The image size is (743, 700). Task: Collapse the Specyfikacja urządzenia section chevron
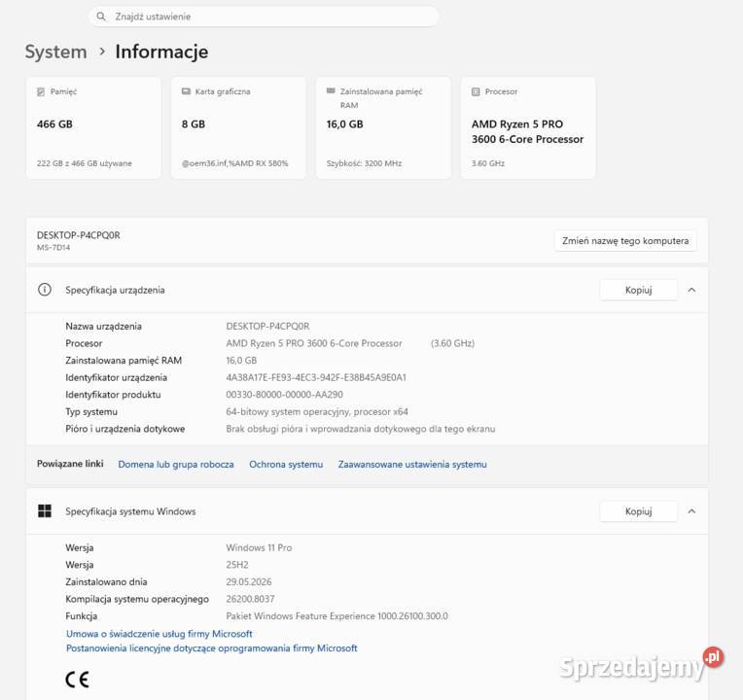point(691,290)
